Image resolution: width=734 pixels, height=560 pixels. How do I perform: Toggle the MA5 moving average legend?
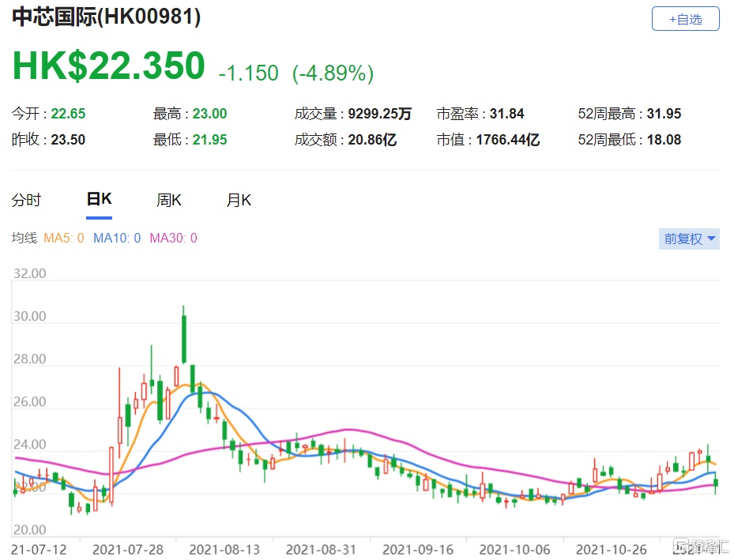[63, 238]
